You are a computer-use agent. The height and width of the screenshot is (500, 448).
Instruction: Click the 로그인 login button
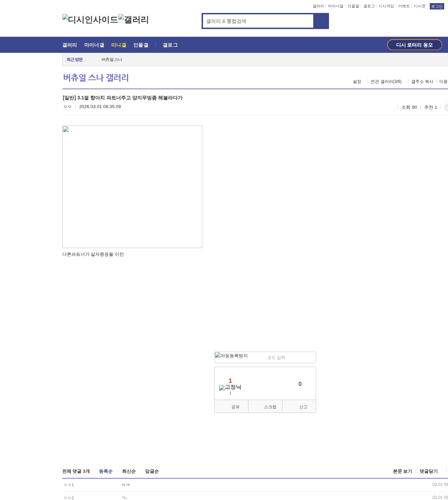tap(436, 6)
